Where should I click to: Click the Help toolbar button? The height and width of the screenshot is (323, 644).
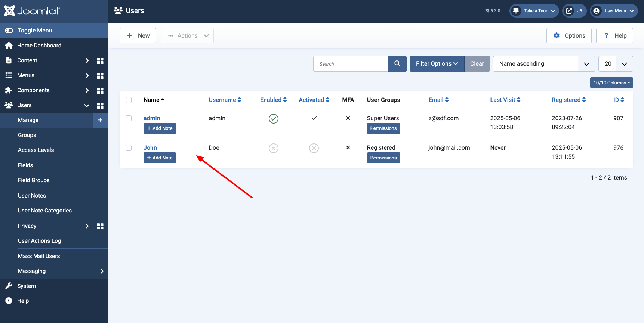click(614, 36)
